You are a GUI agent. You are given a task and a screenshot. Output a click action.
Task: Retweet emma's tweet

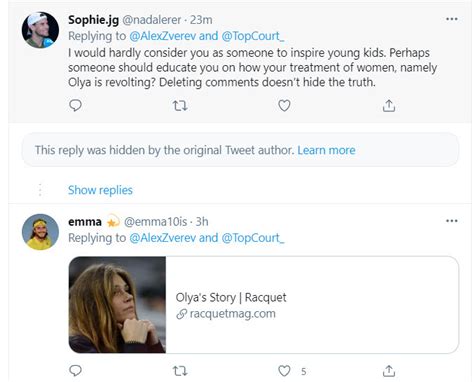point(180,371)
